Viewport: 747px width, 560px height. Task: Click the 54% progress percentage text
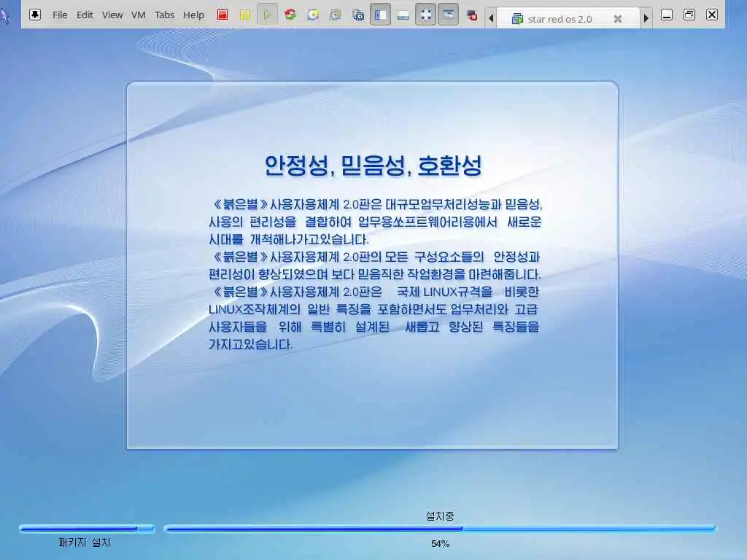coord(440,543)
